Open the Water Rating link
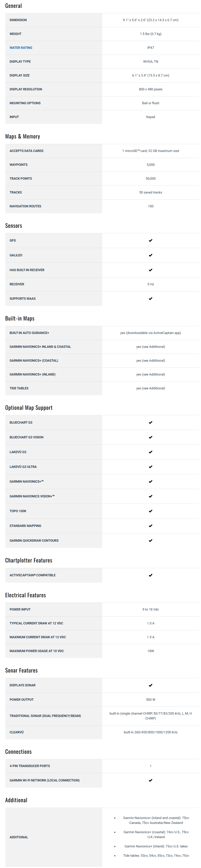Viewport: 201px width, 868px height. point(21,48)
